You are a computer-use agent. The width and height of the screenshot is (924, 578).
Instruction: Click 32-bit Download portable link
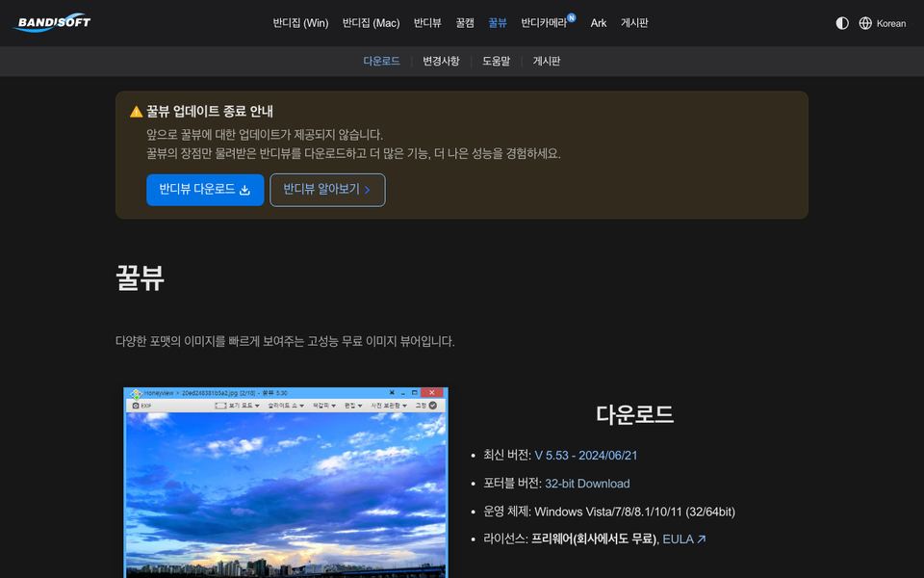tap(587, 484)
